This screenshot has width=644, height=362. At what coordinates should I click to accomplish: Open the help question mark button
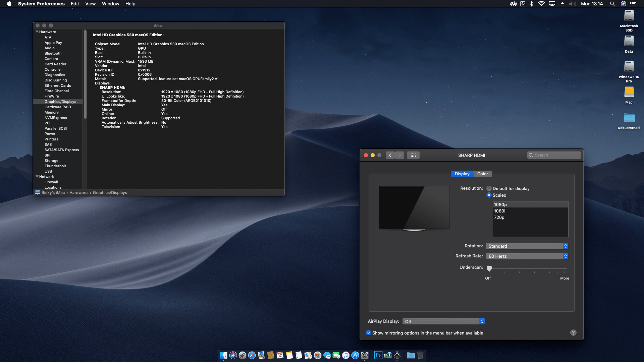(x=573, y=333)
